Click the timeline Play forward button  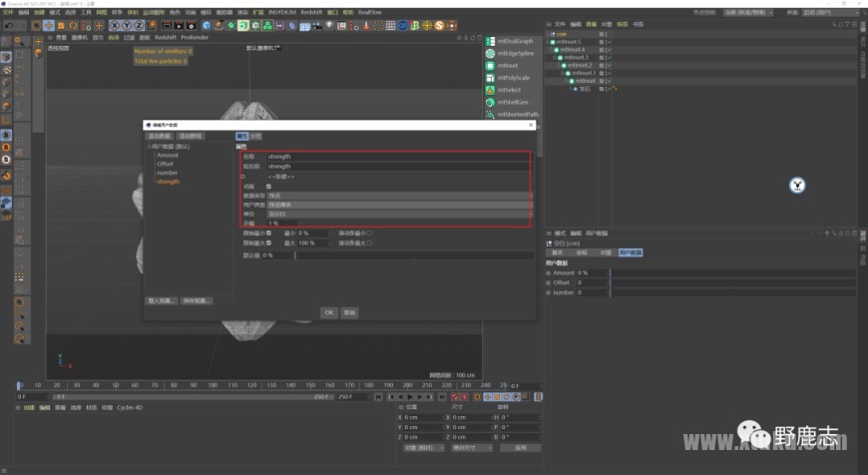click(x=410, y=397)
